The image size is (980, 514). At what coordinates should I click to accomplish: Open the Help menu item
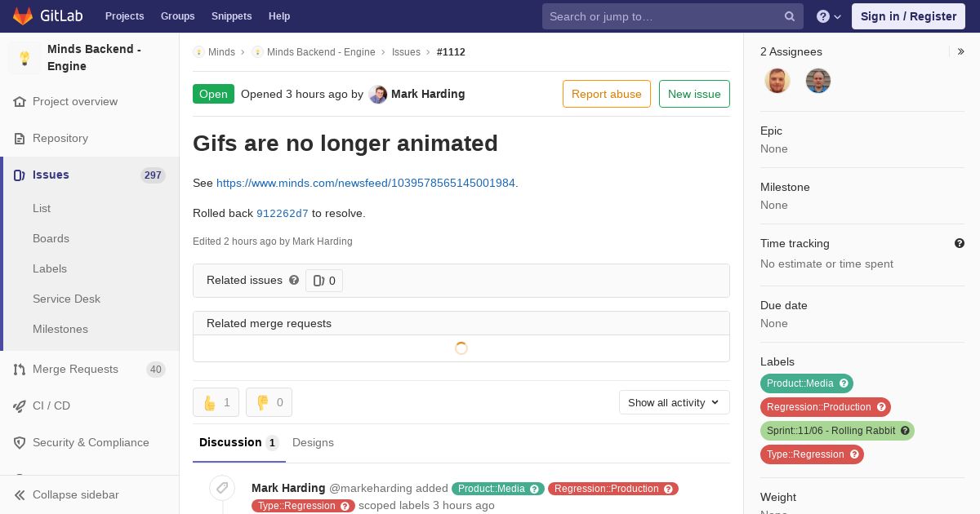[279, 16]
